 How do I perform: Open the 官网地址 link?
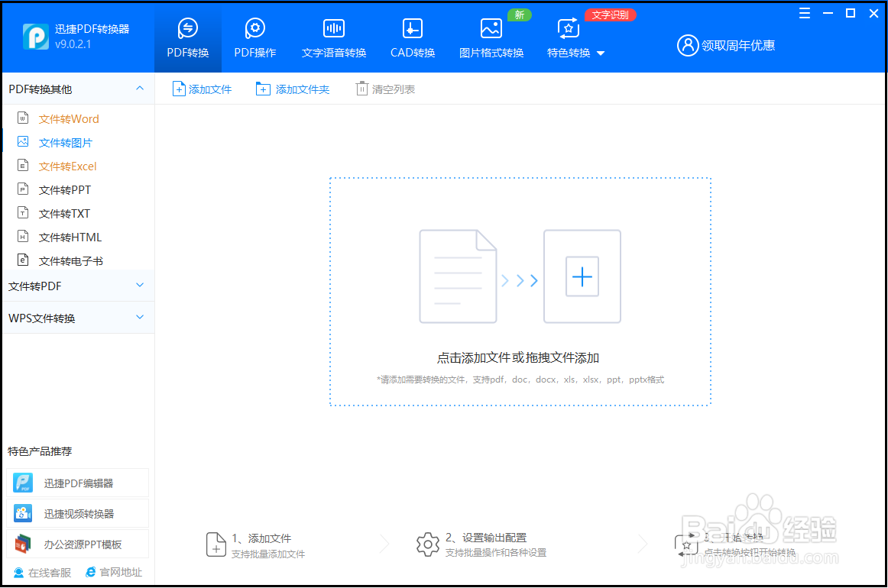(x=114, y=573)
